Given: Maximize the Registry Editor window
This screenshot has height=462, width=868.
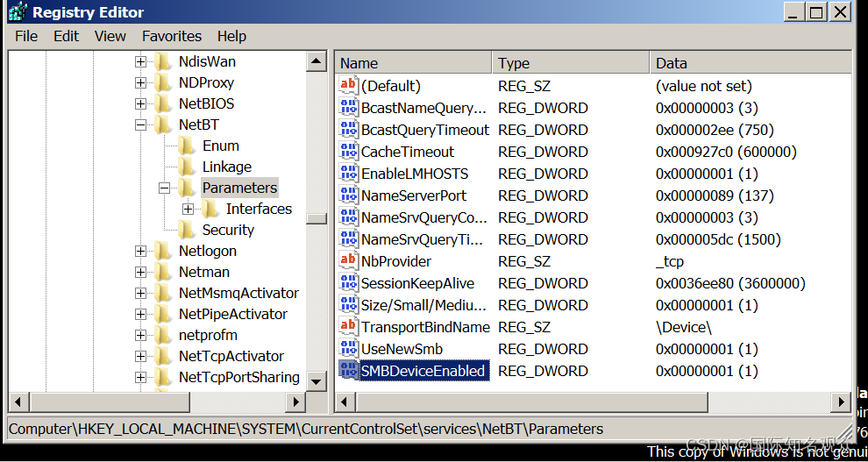Looking at the screenshot, I should click(x=816, y=12).
